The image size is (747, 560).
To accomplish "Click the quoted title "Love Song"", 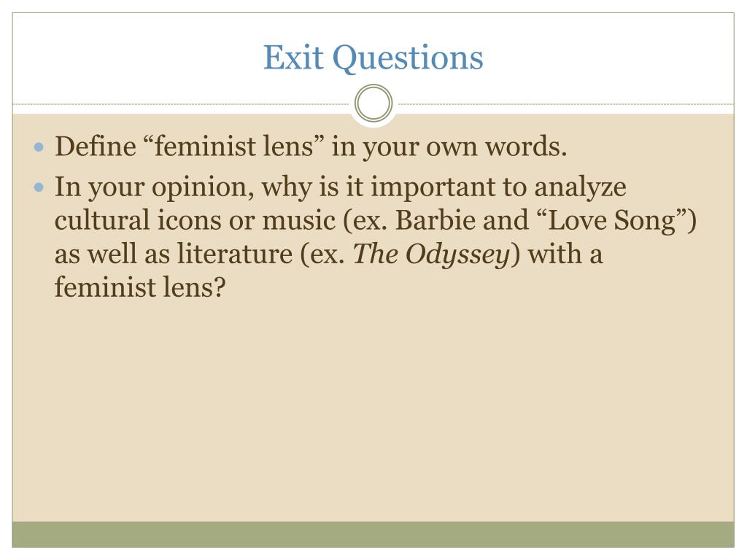I will point(613,221).
